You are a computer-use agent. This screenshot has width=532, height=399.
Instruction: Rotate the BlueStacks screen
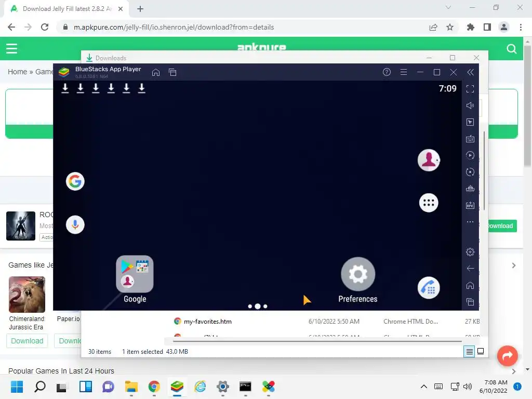point(470,172)
